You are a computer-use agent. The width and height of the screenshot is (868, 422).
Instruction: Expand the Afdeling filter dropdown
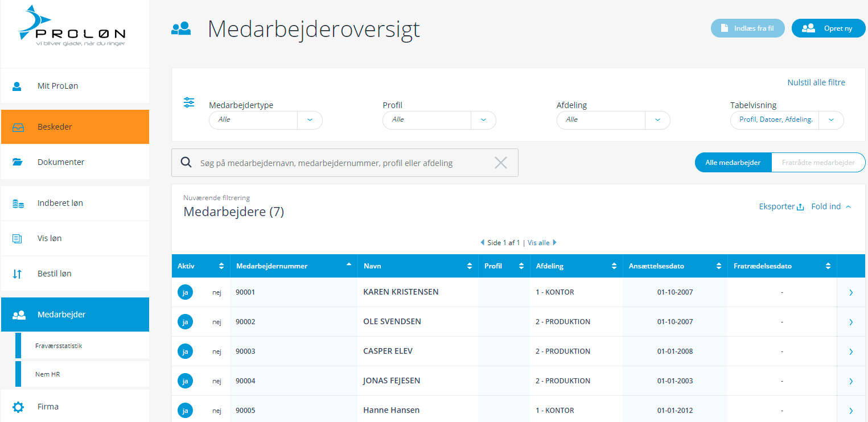[657, 120]
